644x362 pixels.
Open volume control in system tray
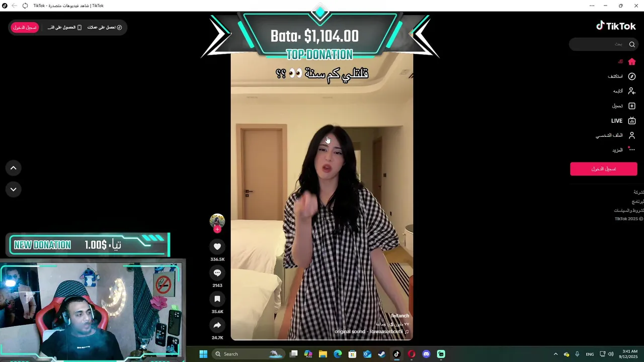tap(611, 354)
